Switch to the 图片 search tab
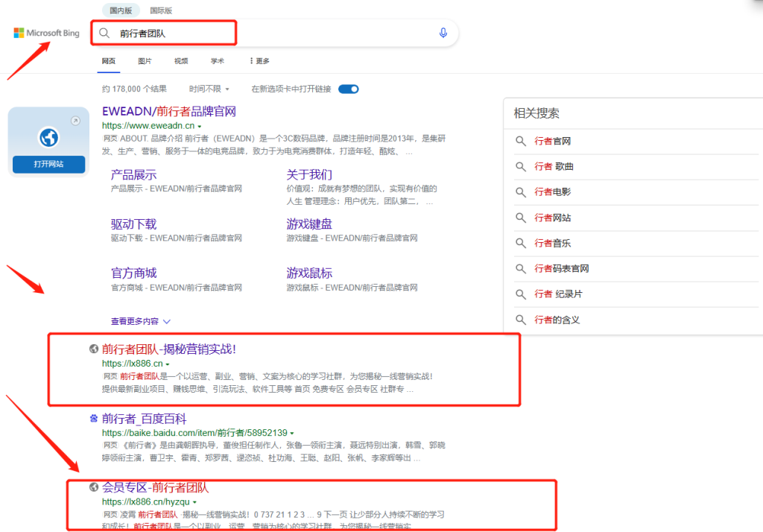Screen dimensions: 763x532 (x=145, y=61)
